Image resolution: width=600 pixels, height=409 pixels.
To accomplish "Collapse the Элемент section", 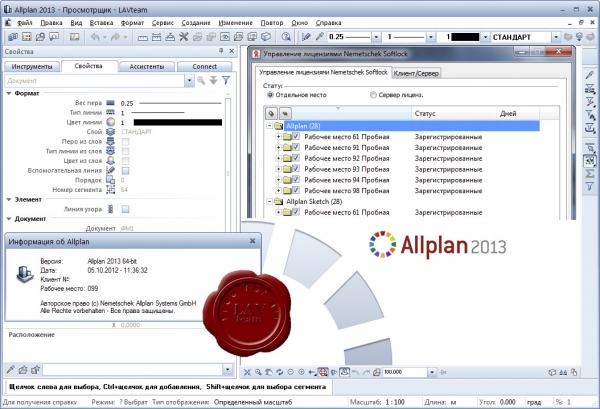I will click(9, 200).
